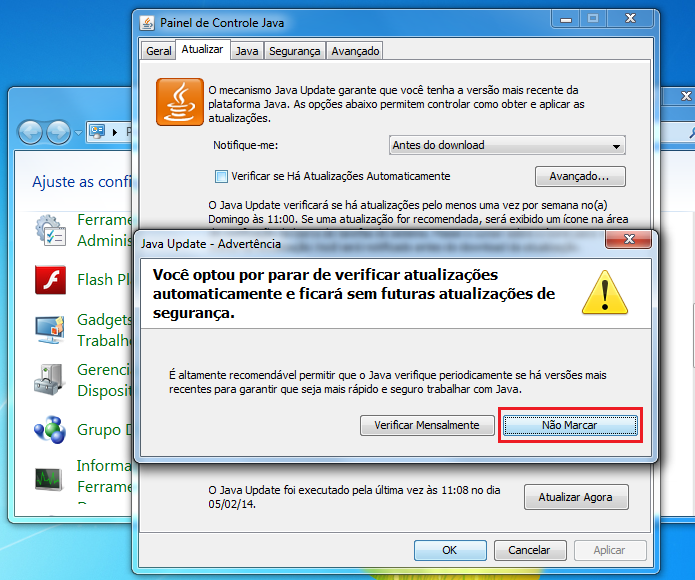Click the 'Ajuste as confi' heading text
The height and width of the screenshot is (580, 695).
pyautogui.click(x=82, y=182)
